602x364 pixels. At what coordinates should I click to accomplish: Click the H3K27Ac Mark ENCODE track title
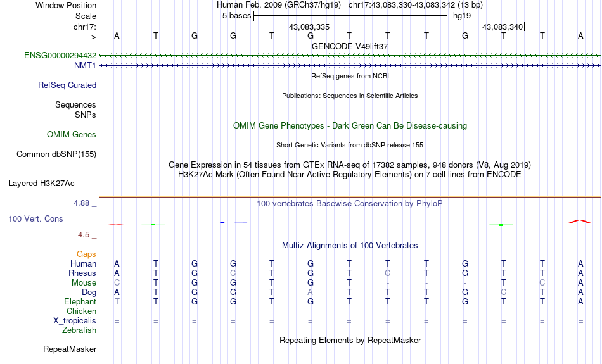pos(350,175)
